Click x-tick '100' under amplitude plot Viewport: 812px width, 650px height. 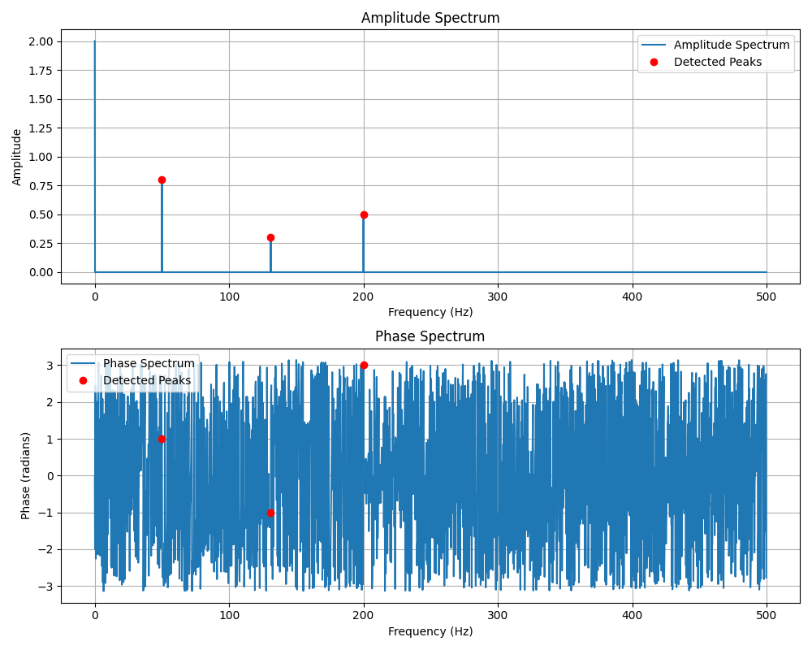(x=230, y=297)
